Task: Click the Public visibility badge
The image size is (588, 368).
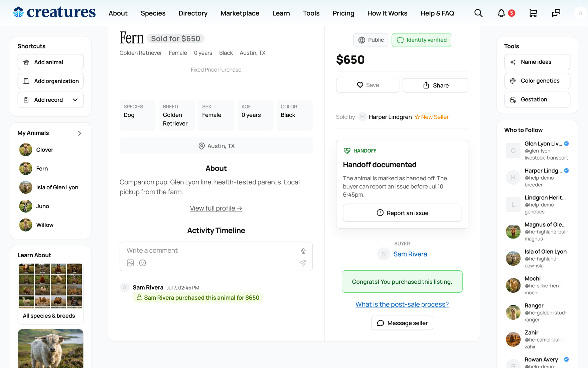Action: click(371, 40)
